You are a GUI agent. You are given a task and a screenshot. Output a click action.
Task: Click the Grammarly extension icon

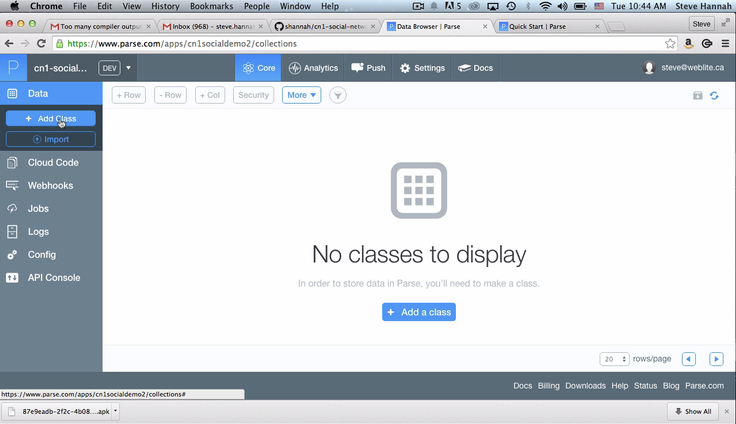tap(707, 44)
